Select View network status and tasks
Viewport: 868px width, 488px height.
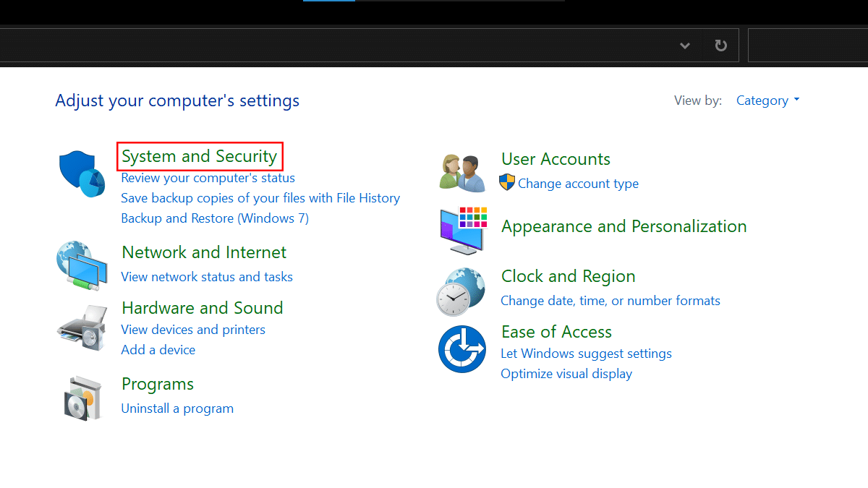coord(207,277)
